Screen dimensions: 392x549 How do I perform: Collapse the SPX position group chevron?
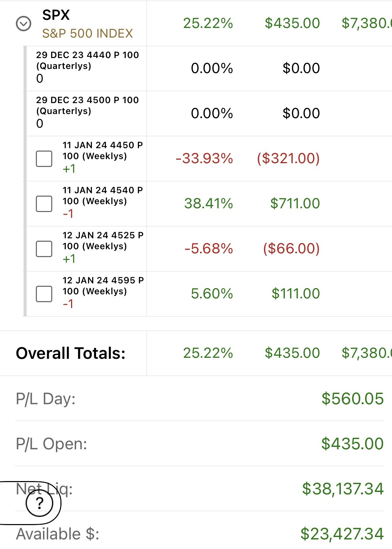pyautogui.click(x=24, y=24)
